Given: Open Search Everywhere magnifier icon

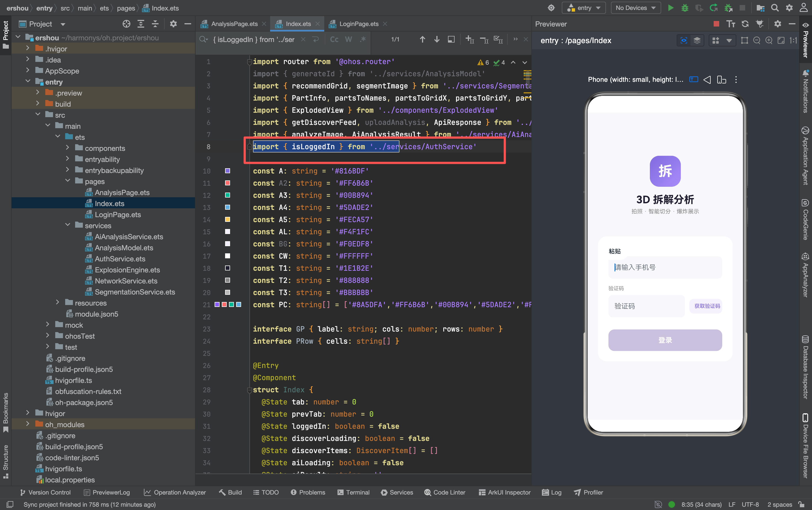Looking at the screenshot, I should (775, 8).
